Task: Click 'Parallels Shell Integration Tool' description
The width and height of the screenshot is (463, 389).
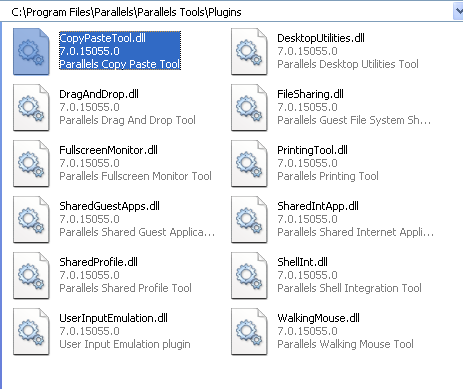Action: (x=349, y=288)
